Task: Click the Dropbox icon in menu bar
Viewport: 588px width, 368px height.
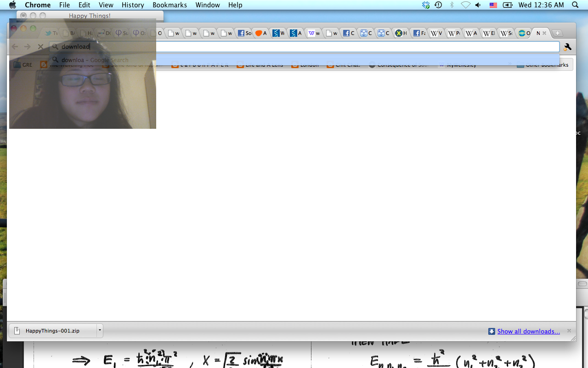Action: pyautogui.click(x=426, y=5)
